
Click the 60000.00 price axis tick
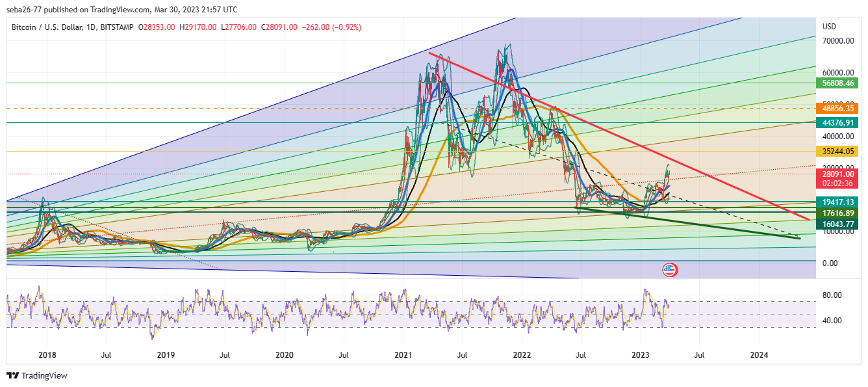pos(837,73)
